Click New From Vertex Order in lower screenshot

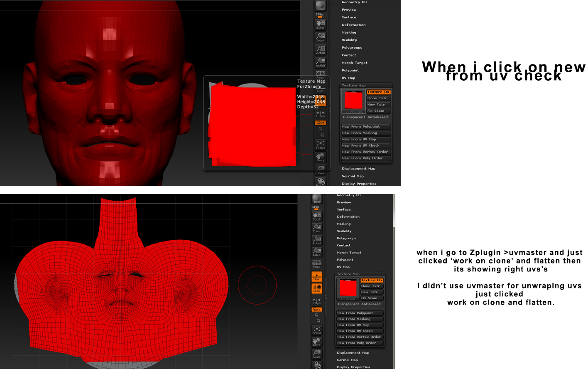[360, 337]
